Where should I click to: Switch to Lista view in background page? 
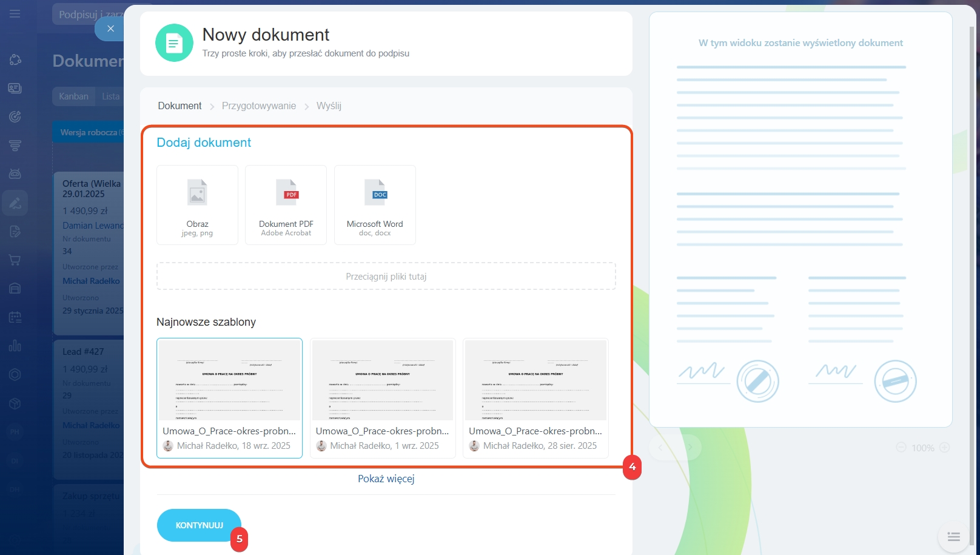[110, 96]
